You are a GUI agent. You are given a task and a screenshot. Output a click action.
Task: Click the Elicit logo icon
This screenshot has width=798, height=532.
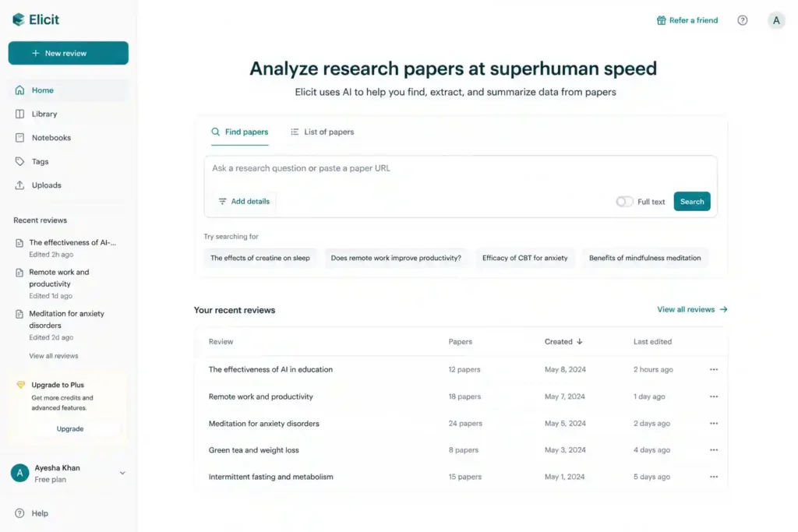coord(19,19)
